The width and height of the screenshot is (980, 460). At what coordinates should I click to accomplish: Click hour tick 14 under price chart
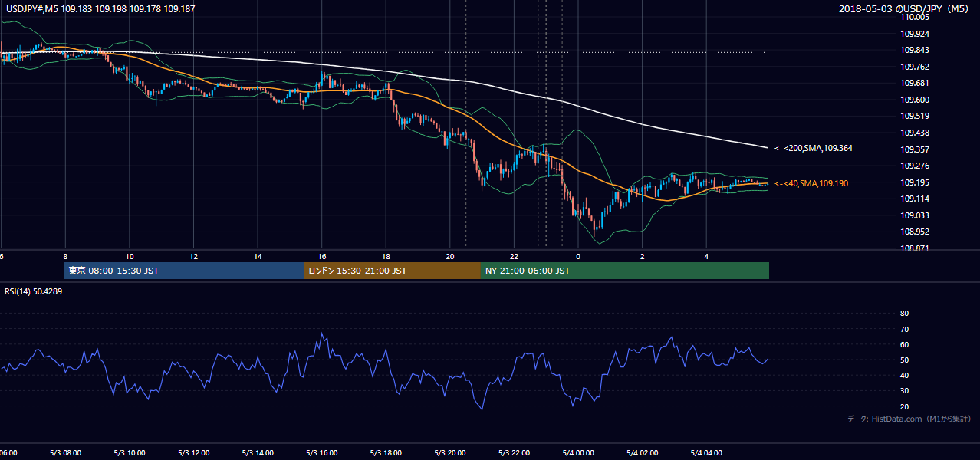(x=258, y=256)
